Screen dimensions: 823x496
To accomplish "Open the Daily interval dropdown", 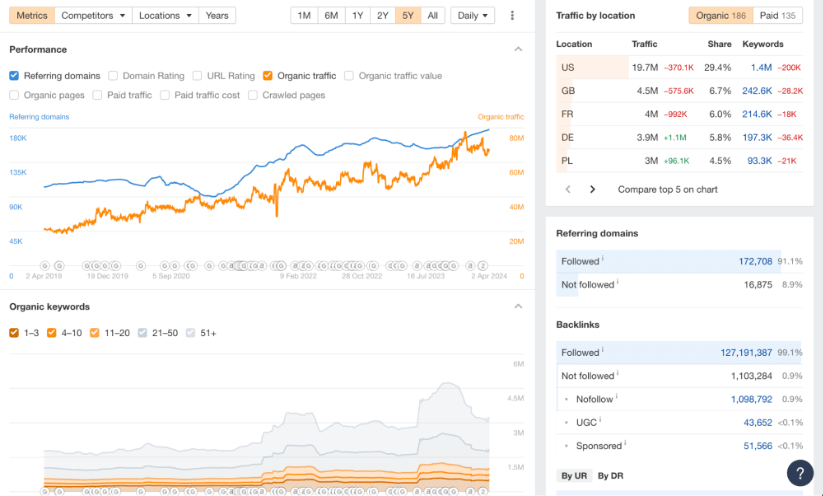I will [472, 16].
